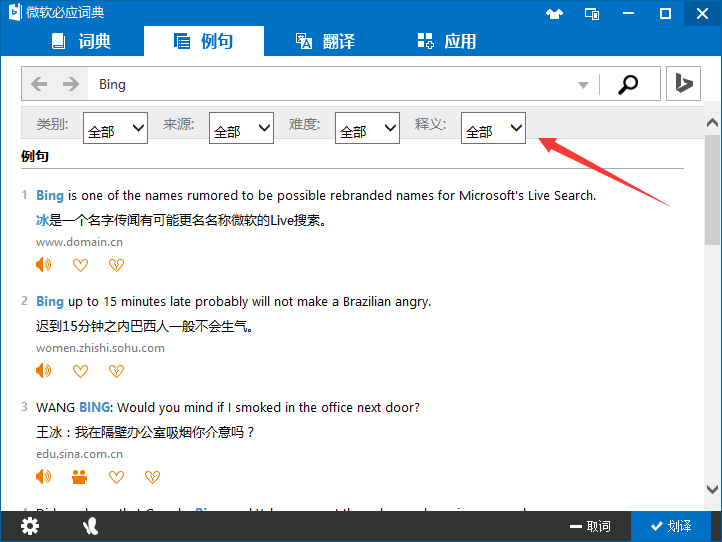Open the 难度 difficulty dropdown

coord(367,128)
